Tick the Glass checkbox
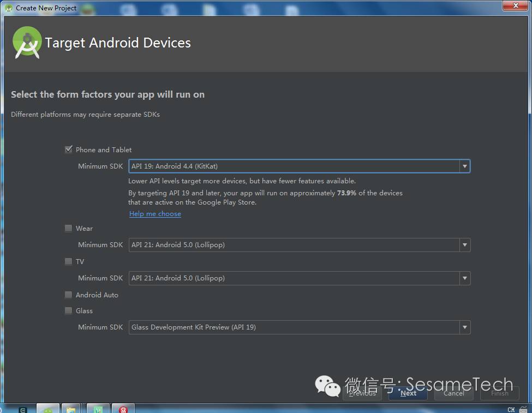Viewport: 532px width, 413px height. (69, 310)
